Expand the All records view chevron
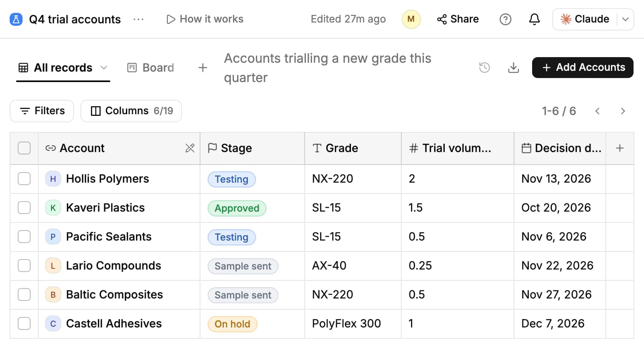This screenshot has width=644, height=354. pos(104,68)
